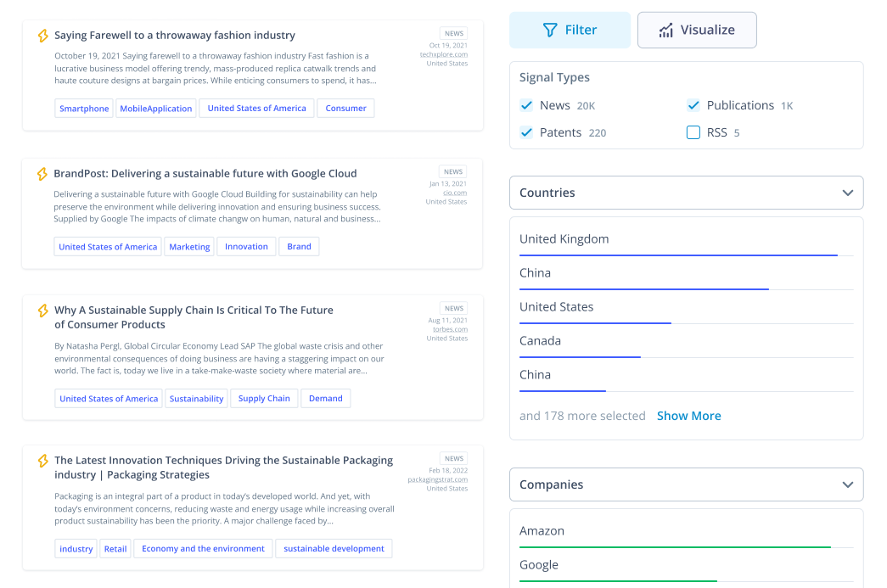887x588 pixels.
Task: Click the United Kingdom country bar
Action: point(686,245)
